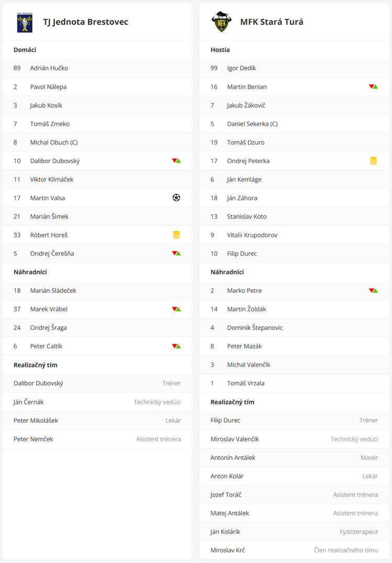Click the substitution icon for Ondrej Čerešňa
This screenshot has width=392, height=563.
tap(177, 253)
